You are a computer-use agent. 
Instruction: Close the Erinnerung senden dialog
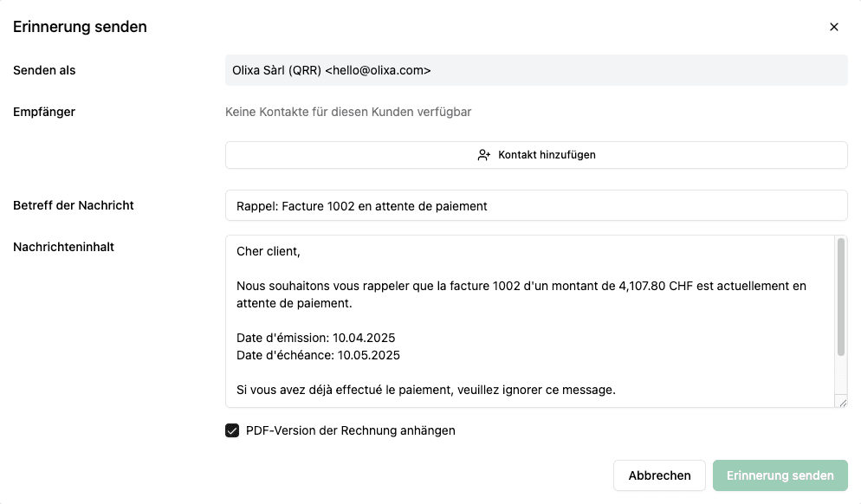tap(834, 27)
